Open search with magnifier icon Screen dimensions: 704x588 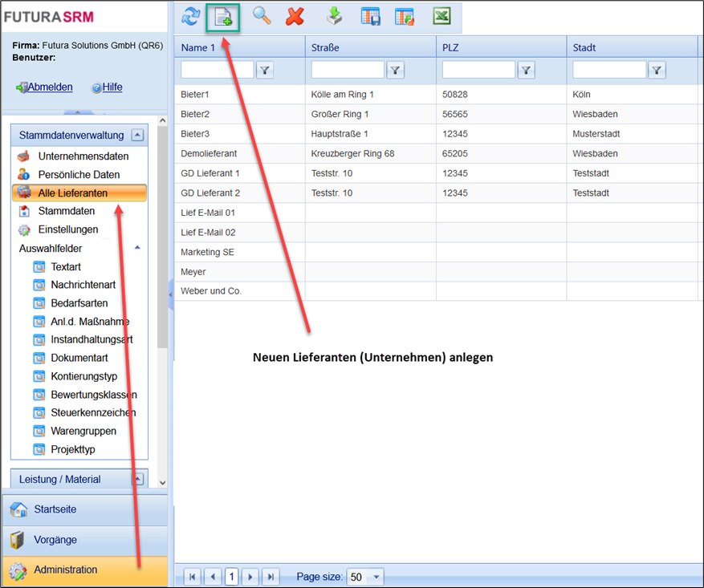[x=262, y=16]
